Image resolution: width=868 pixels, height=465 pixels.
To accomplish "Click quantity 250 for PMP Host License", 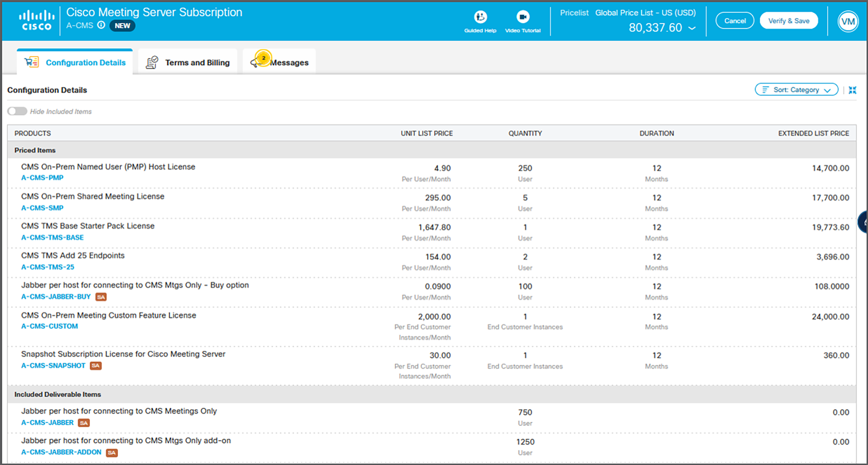I will pos(525,168).
